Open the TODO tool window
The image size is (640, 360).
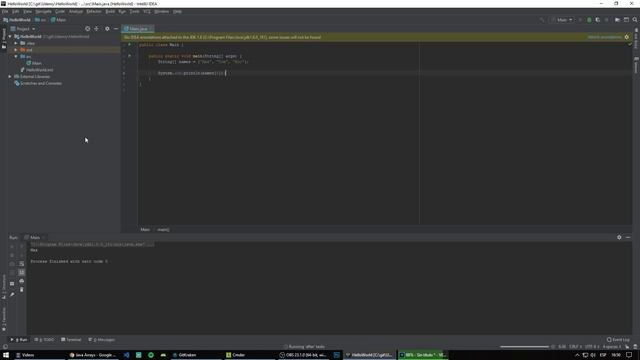tap(44, 340)
